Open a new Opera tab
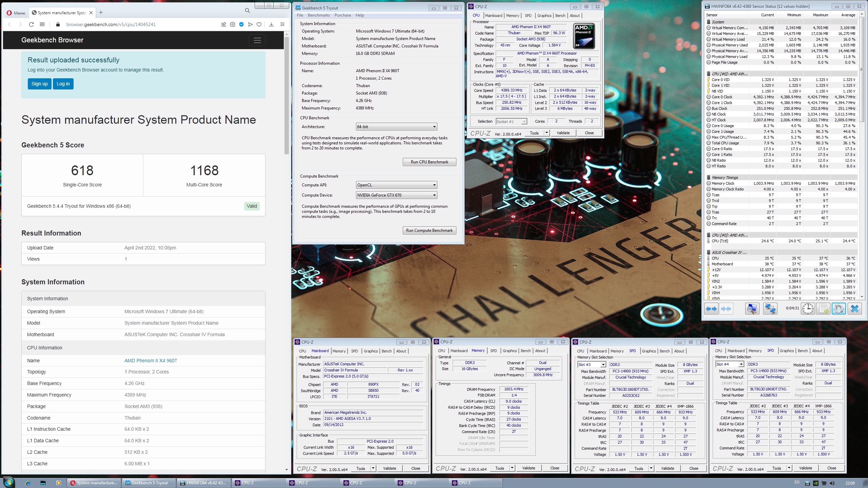This screenshot has width=868, height=488. (x=101, y=13)
